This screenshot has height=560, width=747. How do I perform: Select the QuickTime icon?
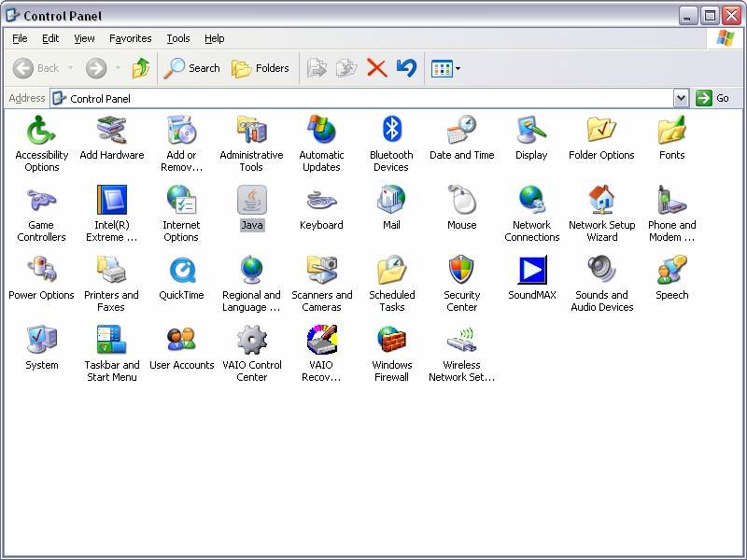point(181,271)
